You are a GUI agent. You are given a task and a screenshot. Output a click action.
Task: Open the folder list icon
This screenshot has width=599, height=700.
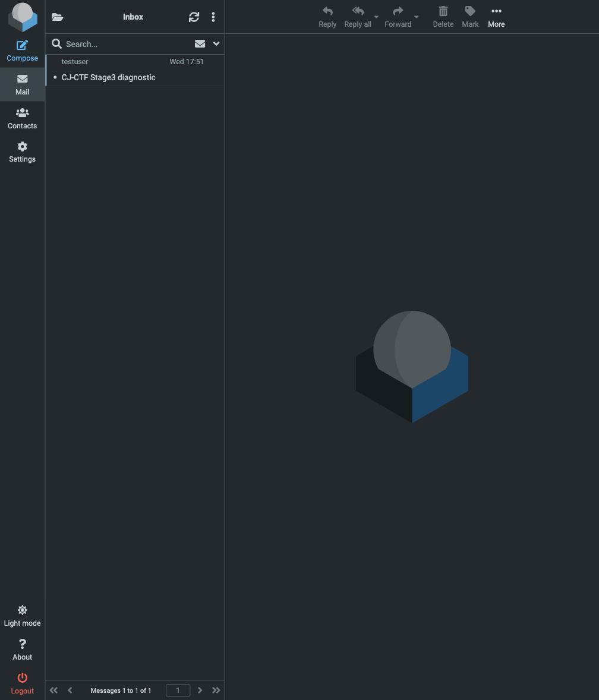pos(57,17)
